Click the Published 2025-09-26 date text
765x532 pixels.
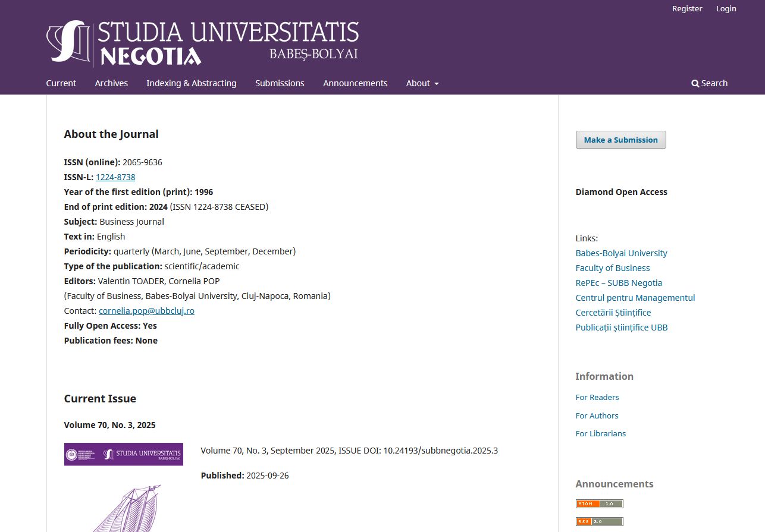pos(245,476)
